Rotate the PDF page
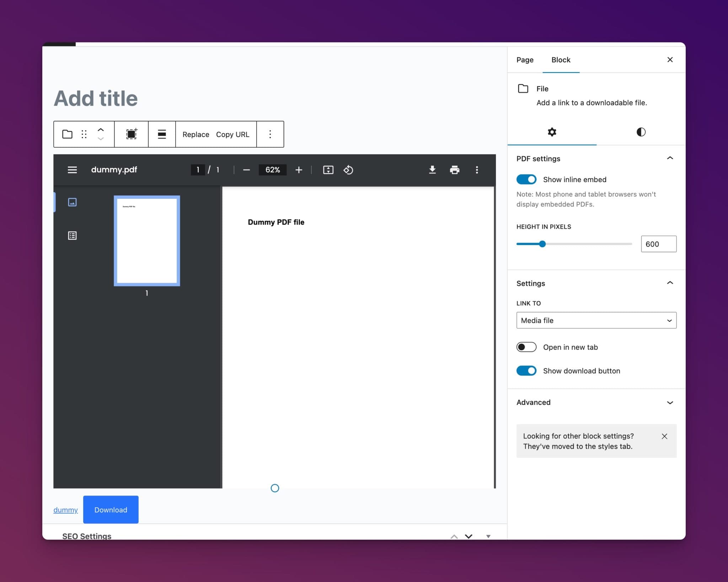Viewport: 728px width, 582px height. point(348,170)
